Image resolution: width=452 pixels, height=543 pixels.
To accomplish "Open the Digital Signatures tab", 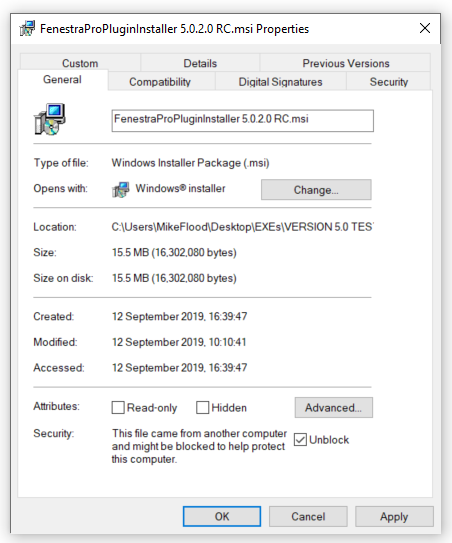I will point(280,82).
